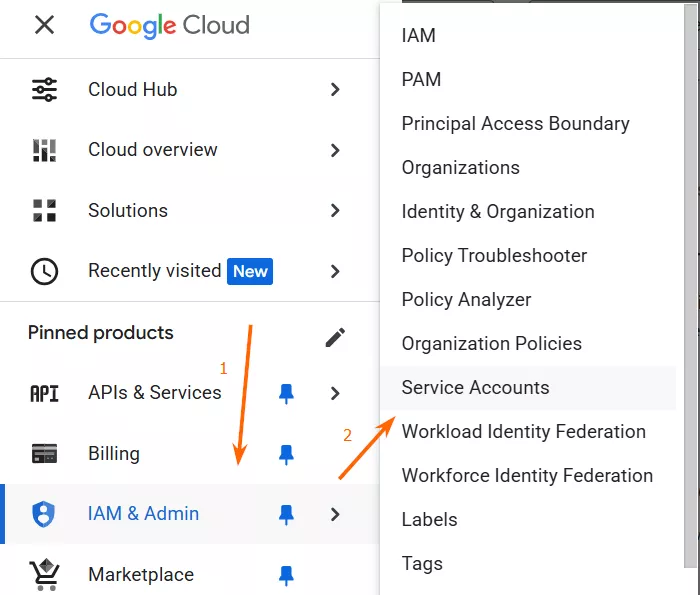Open the IAM & Admin menu item

click(x=143, y=514)
